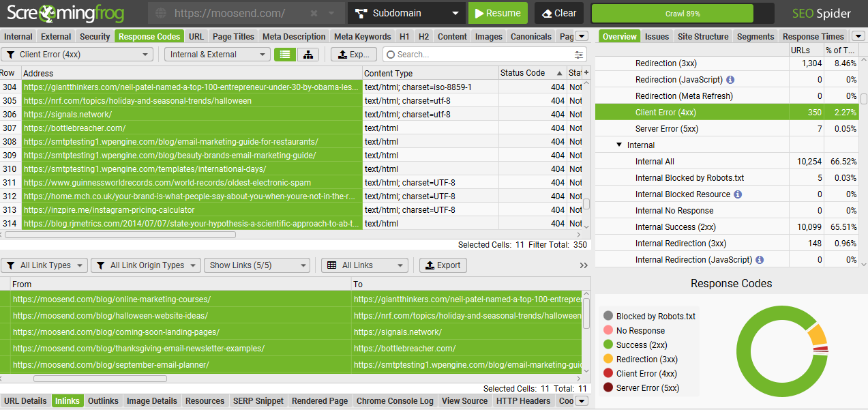Image resolution: width=868 pixels, height=410 pixels.
Task: Click the Crawl 89% progress bar
Action: point(683,13)
